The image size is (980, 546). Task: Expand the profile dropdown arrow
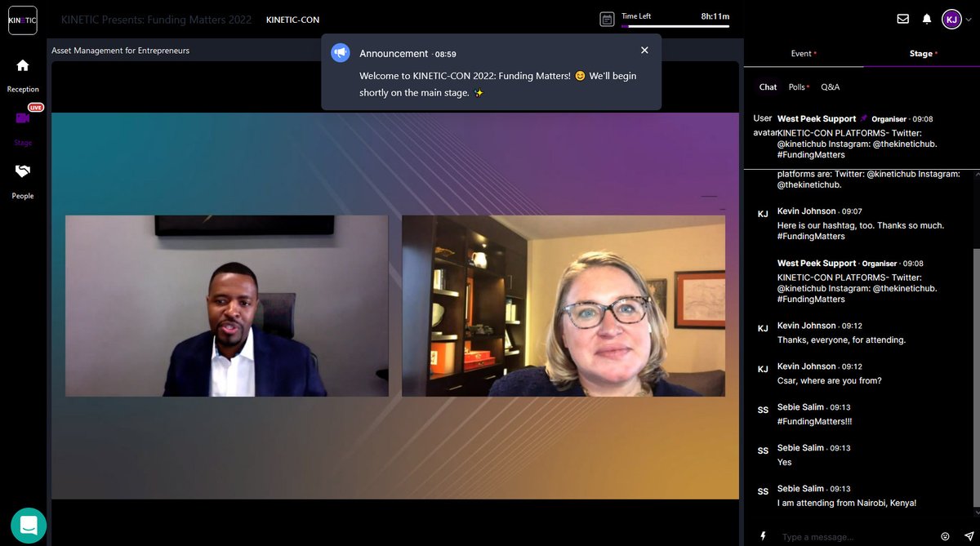point(969,20)
